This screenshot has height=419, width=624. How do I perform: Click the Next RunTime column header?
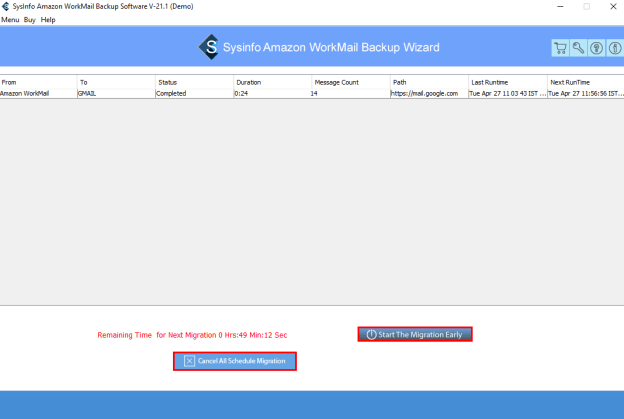pyautogui.click(x=586, y=82)
